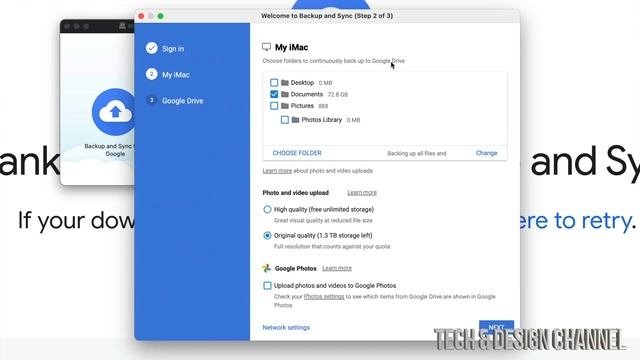This screenshot has height=360, width=640.
Task: Check the Photos Library checkbox
Action: (x=285, y=120)
